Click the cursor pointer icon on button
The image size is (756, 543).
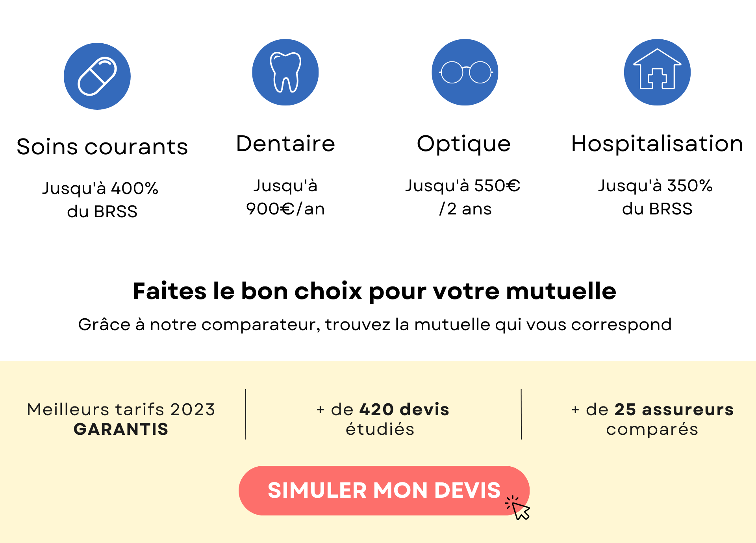coord(518,508)
